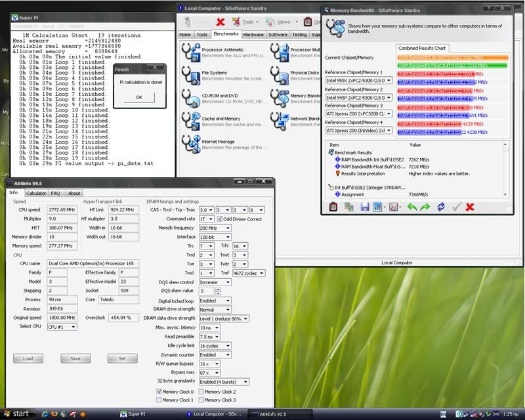Click the red X cancel icon in Memory Bandwidth toolbar
The width and height of the screenshot is (525, 420).
[470, 207]
